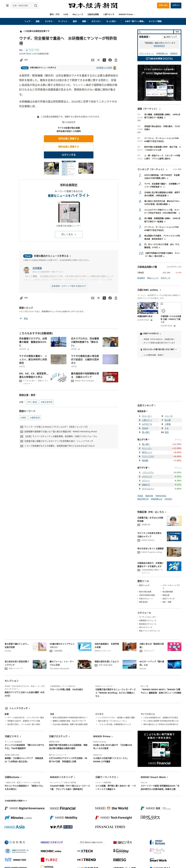Open the NIKKEI Prime dropdown

[x=127, y=14]
